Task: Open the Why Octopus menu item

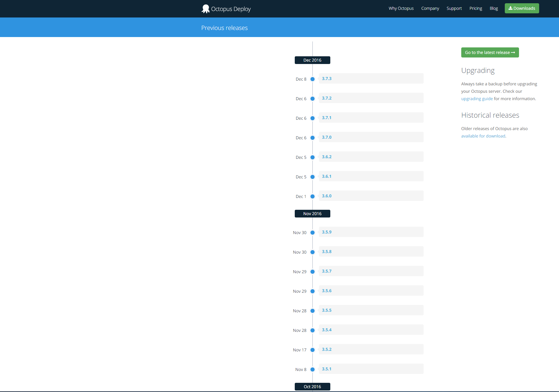Action: tap(401, 8)
